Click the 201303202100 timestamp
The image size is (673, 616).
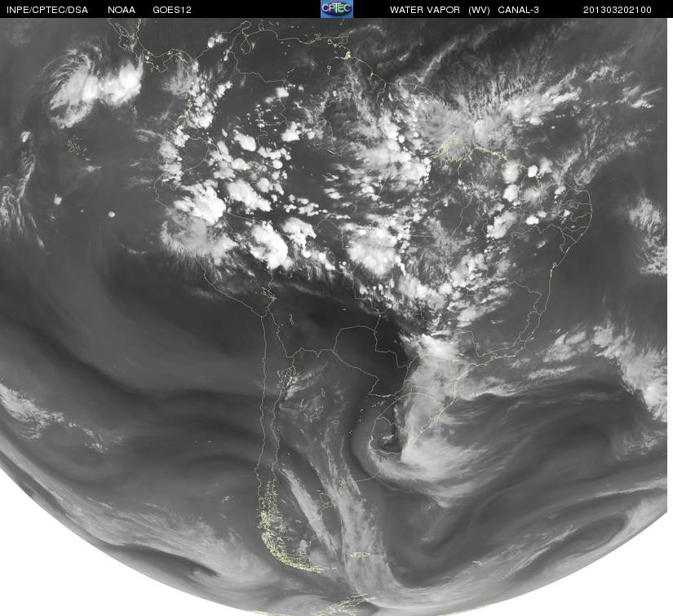coord(618,10)
